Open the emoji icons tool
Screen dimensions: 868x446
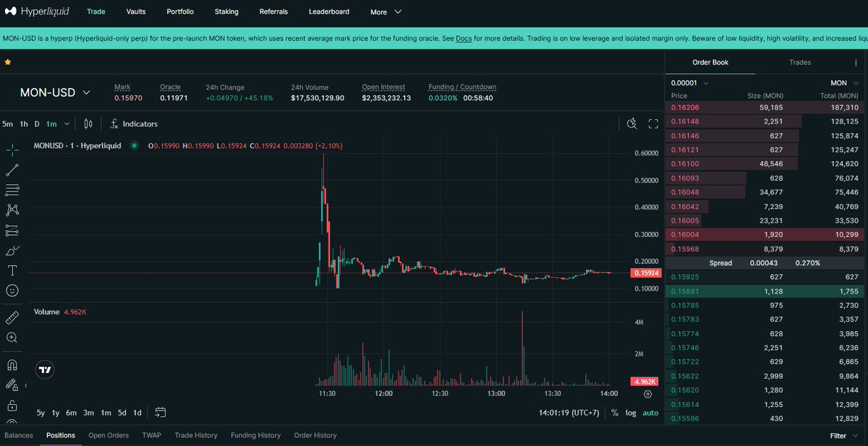(12, 291)
